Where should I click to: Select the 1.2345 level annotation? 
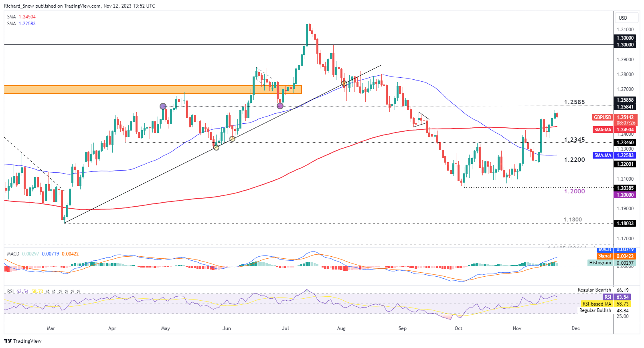[x=574, y=140]
